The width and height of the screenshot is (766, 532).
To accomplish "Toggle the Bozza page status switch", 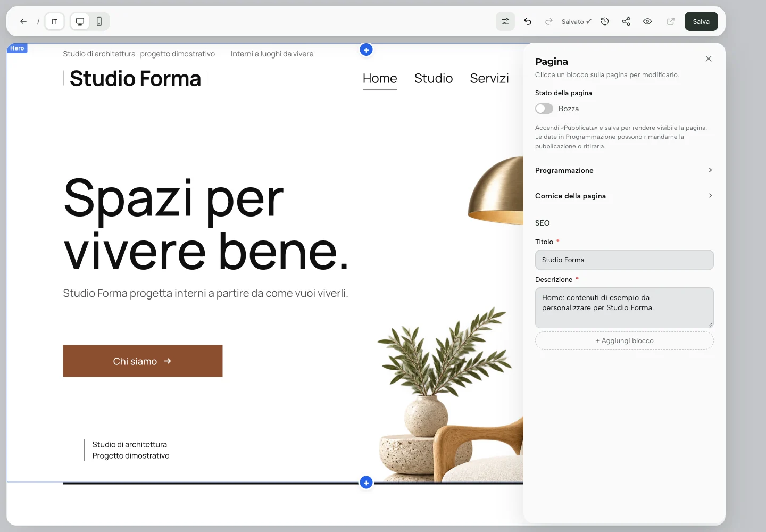I will (x=544, y=109).
